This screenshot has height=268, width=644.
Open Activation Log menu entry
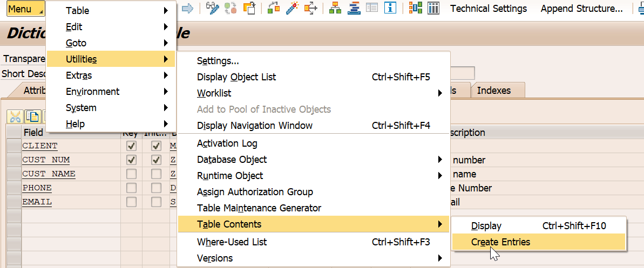click(x=314, y=143)
